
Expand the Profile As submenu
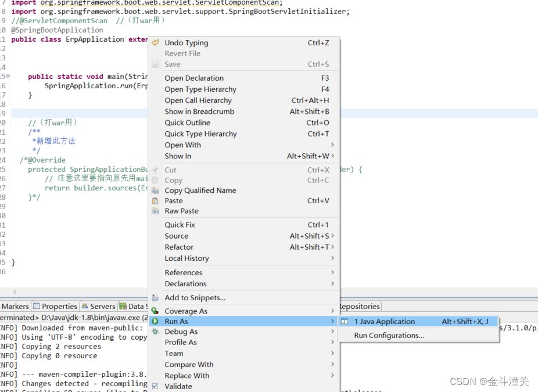pos(332,342)
